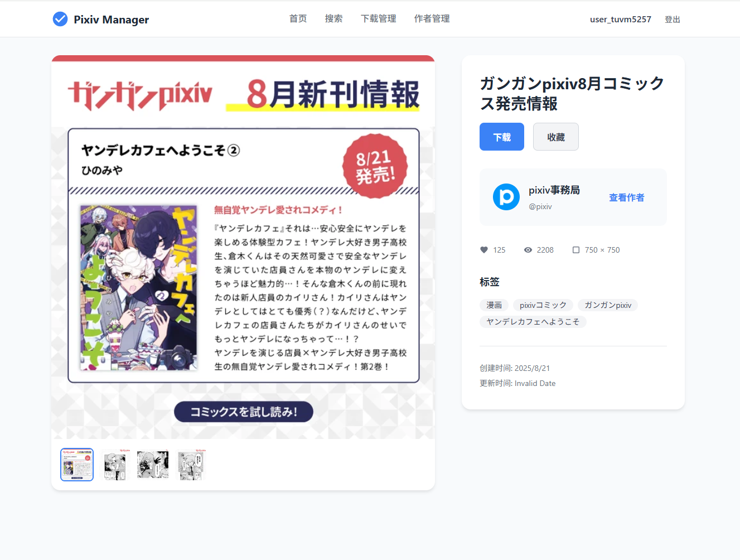Open 查看作者 link
The height and width of the screenshot is (560, 740).
tap(626, 197)
